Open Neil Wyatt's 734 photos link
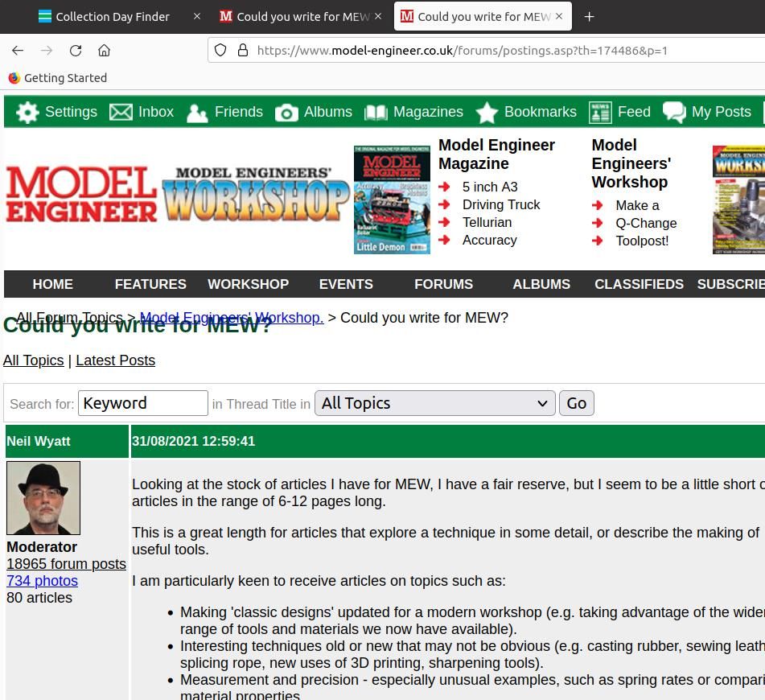This screenshot has width=765, height=700. click(42, 581)
